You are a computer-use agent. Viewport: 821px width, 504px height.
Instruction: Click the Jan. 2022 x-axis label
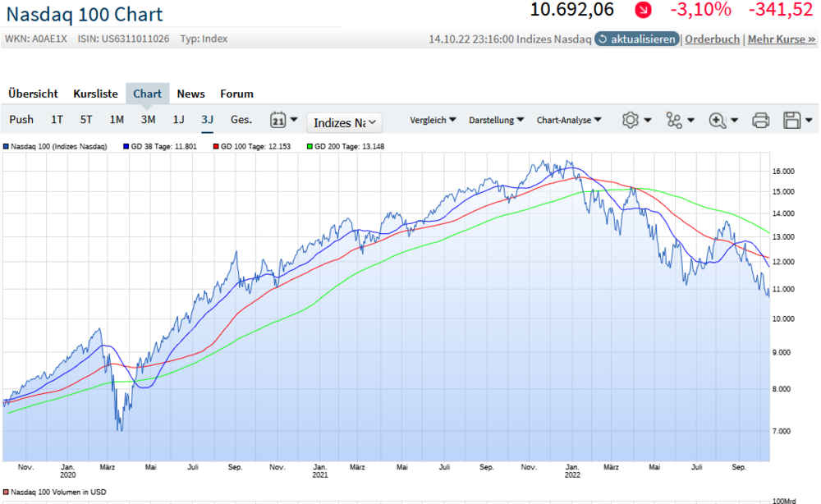572,470
